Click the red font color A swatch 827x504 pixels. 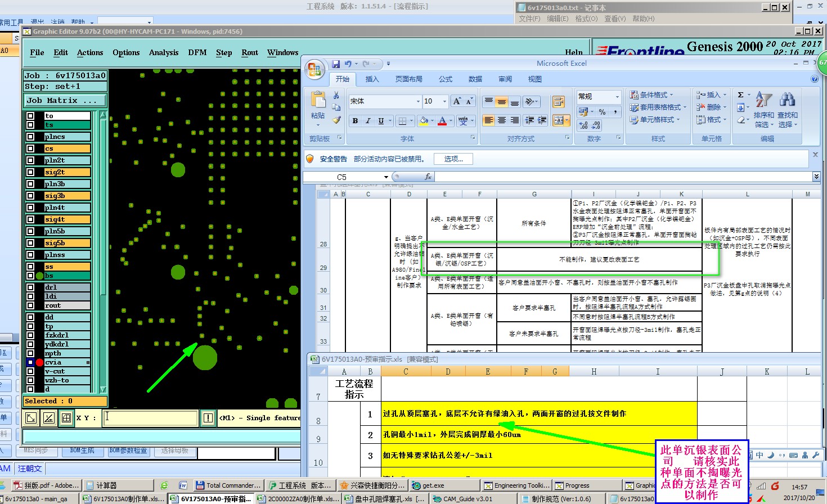(x=443, y=121)
